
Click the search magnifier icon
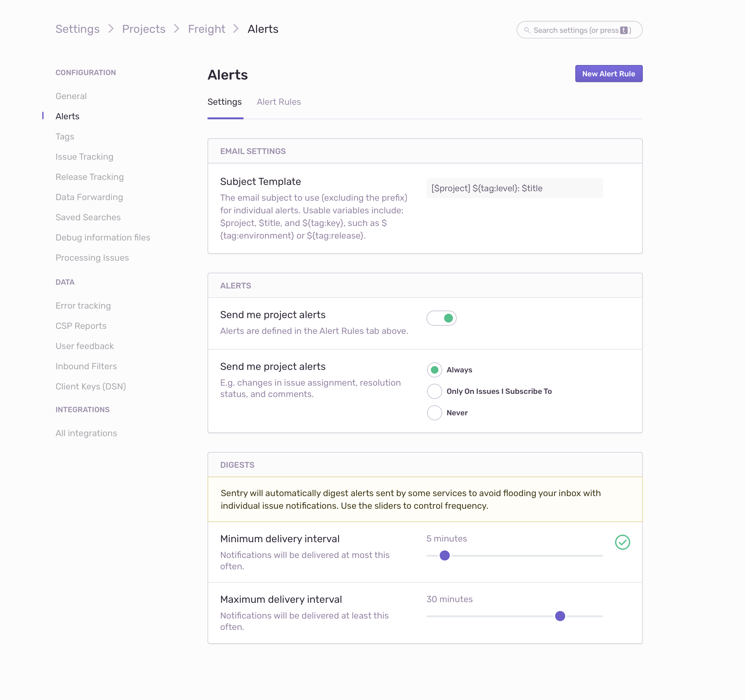point(527,30)
